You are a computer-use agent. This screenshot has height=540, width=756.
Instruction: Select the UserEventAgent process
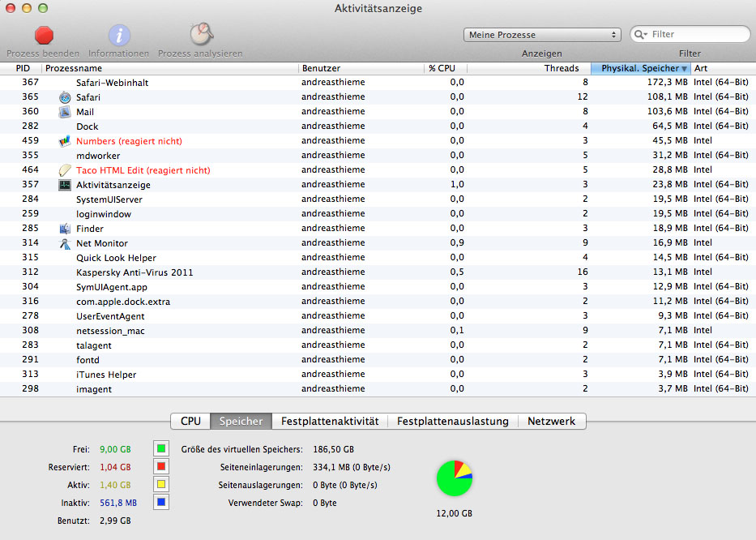(x=378, y=316)
